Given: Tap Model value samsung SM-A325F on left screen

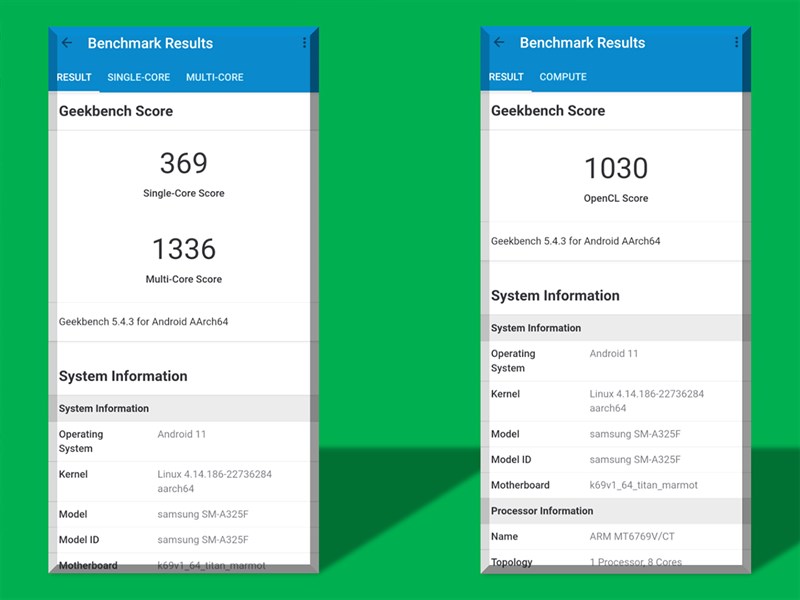Looking at the screenshot, I should [203, 514].
